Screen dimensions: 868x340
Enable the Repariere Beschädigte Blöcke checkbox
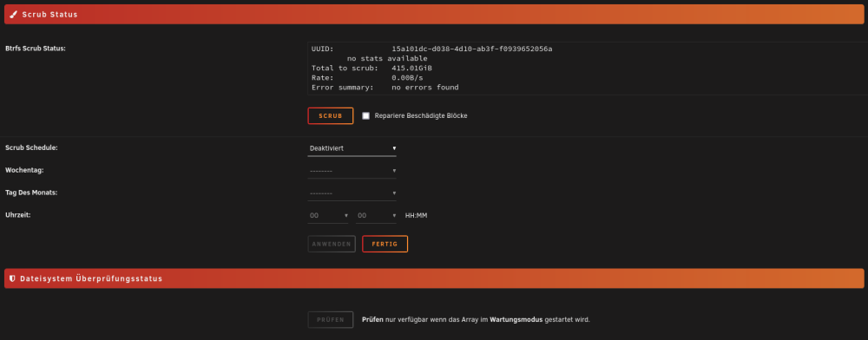point(366,116)
